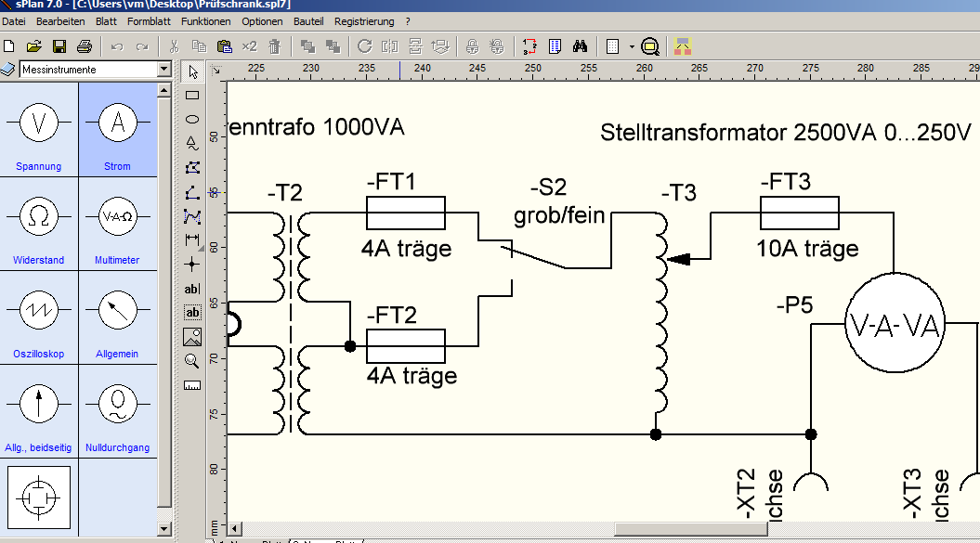This screenshot has height=543, width=980.
Task: Open the Funktionen menu
Action: pos(205,21)
